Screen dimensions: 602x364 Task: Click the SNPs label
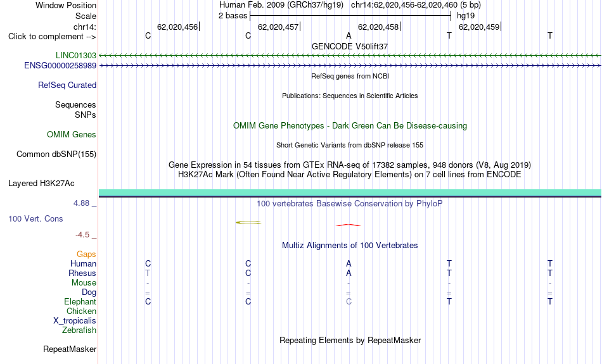86,115
